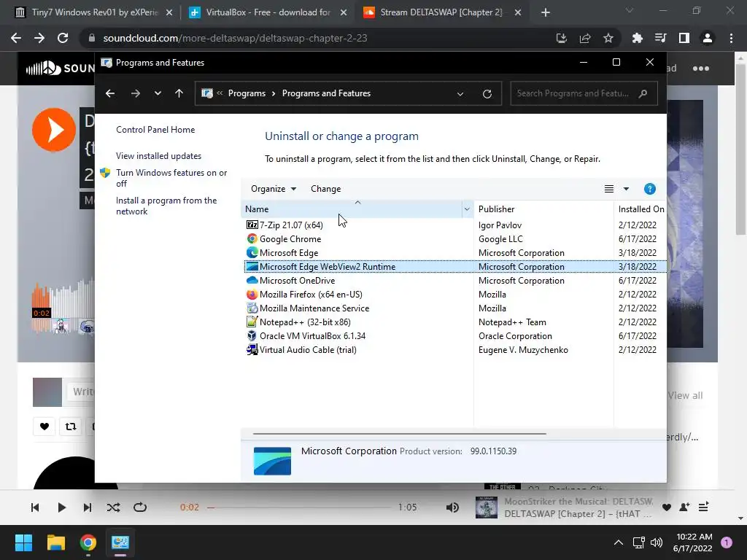Switch to the VirtualBox download tab
The height and width of the screenshot is (560, 747).
point(268,12)
